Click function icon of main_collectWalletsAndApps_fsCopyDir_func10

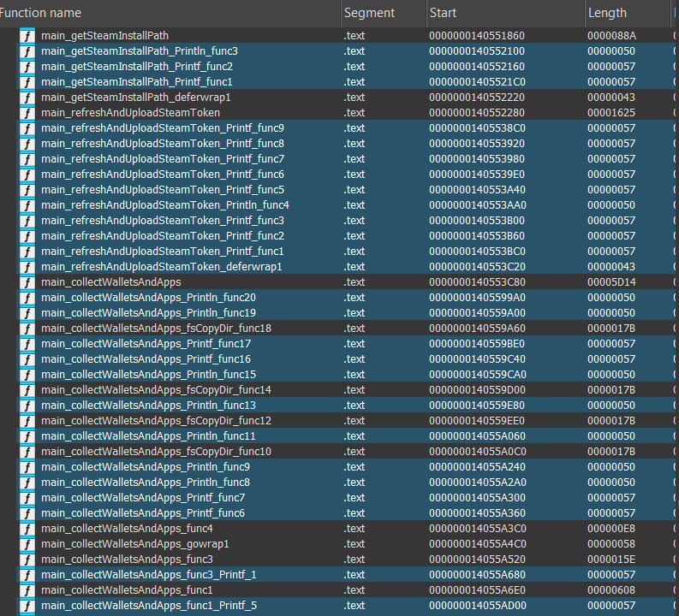click(x=27, y=452)
